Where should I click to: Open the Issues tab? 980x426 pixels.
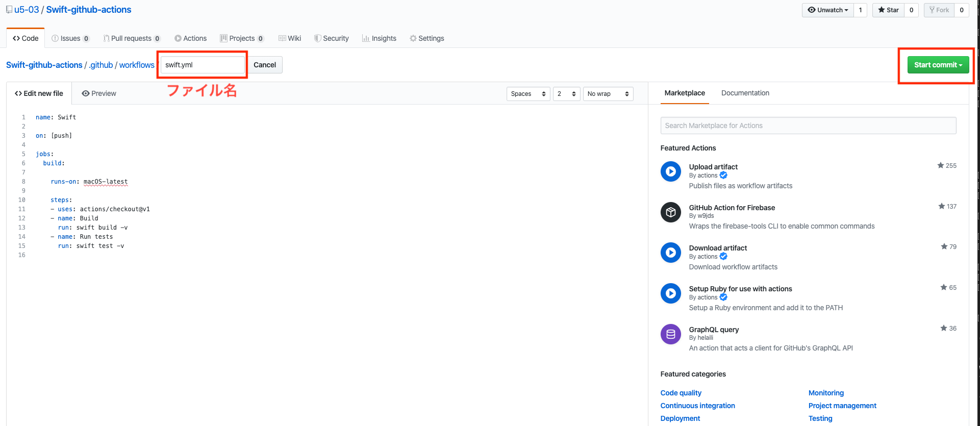[x=70, y=38]
